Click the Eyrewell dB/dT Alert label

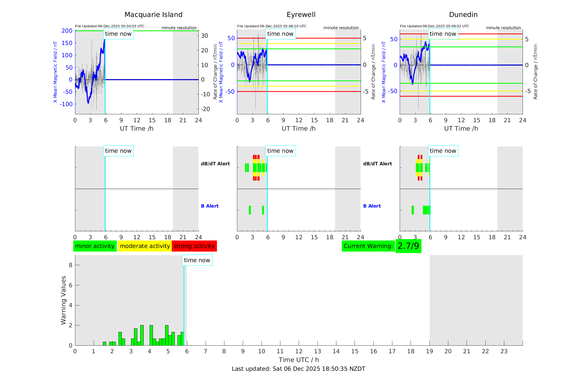[x=215, y=164]
